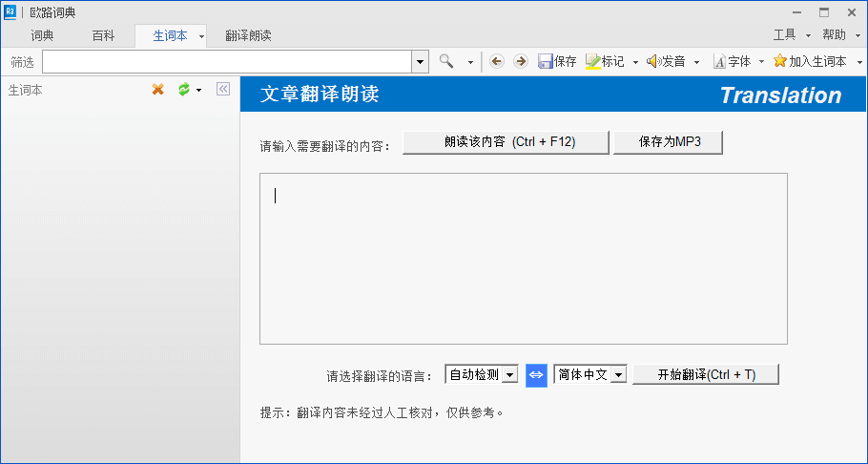Expand the 筛选 filter combo box arrow
Image resolution: width=868 pixels, height=464 pixels.
point(421,61)
